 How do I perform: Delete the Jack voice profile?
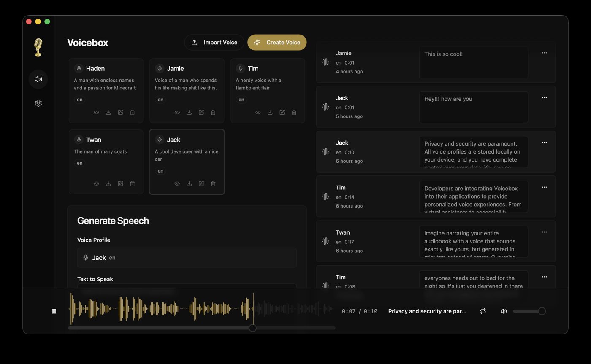(213, 184)
